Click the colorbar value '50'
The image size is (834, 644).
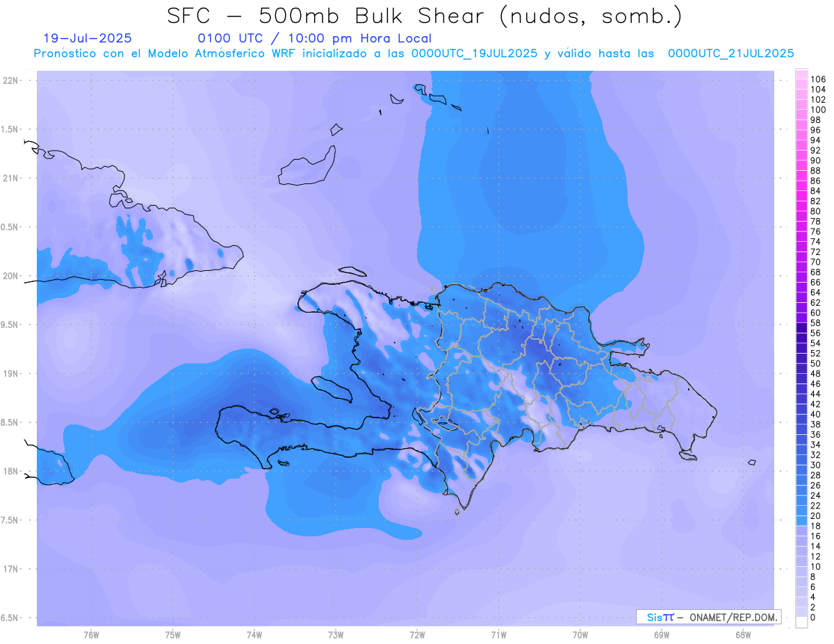click(816, 363)
